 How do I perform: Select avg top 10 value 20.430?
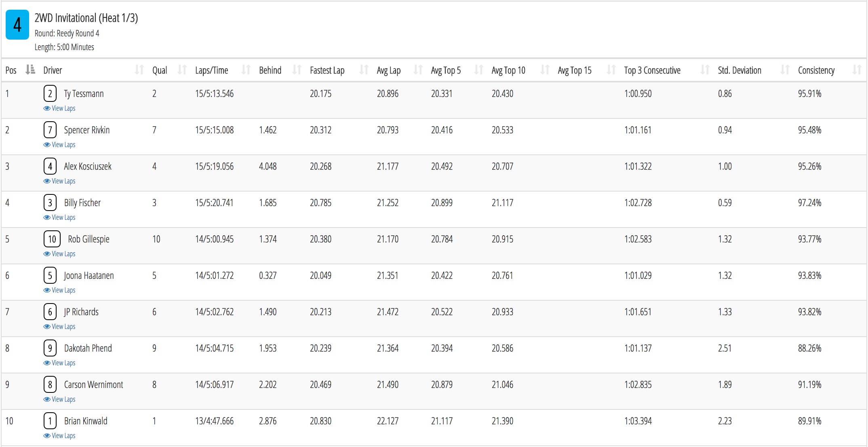502,94
